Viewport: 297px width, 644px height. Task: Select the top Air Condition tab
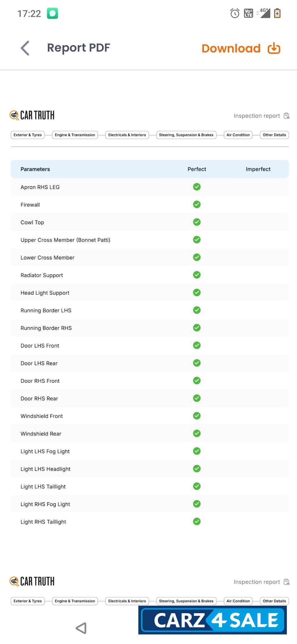pos(238,135)
